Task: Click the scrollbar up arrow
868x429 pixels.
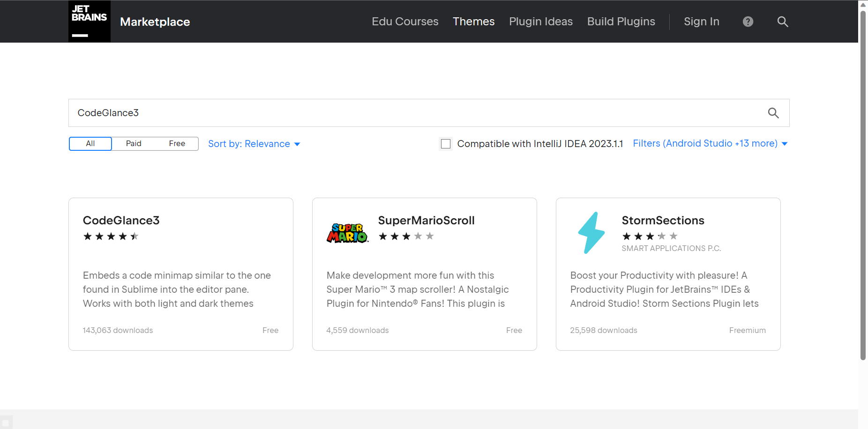Action: click(x=863, y=5)
